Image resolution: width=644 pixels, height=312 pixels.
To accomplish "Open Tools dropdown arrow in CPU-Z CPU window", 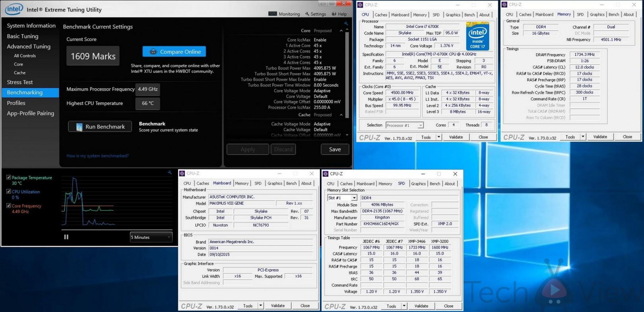I will coord(438,137).
